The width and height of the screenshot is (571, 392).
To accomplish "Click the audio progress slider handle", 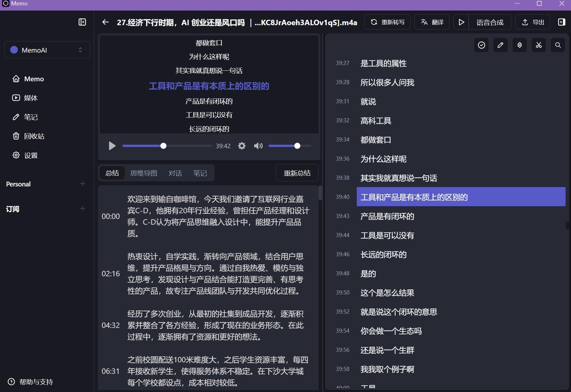I will click(x=163, y=146).
